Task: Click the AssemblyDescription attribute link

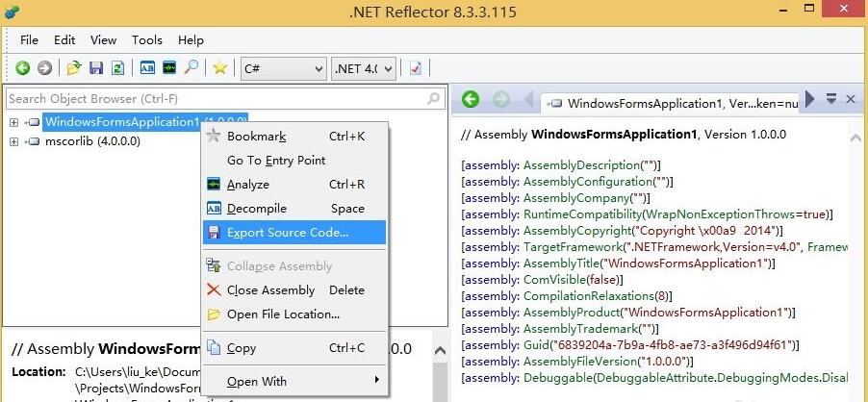Action: coord(581,164)
